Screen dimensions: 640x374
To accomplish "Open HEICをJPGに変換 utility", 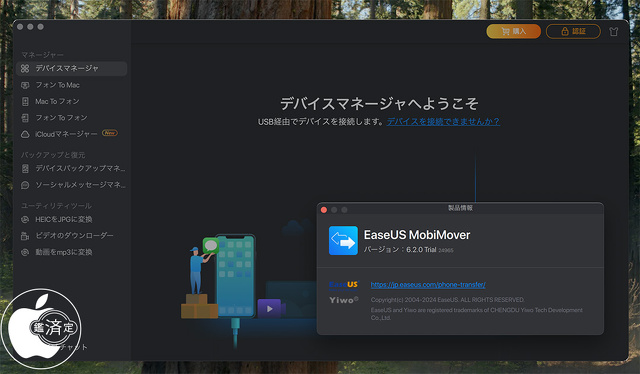I will [71, 219].
